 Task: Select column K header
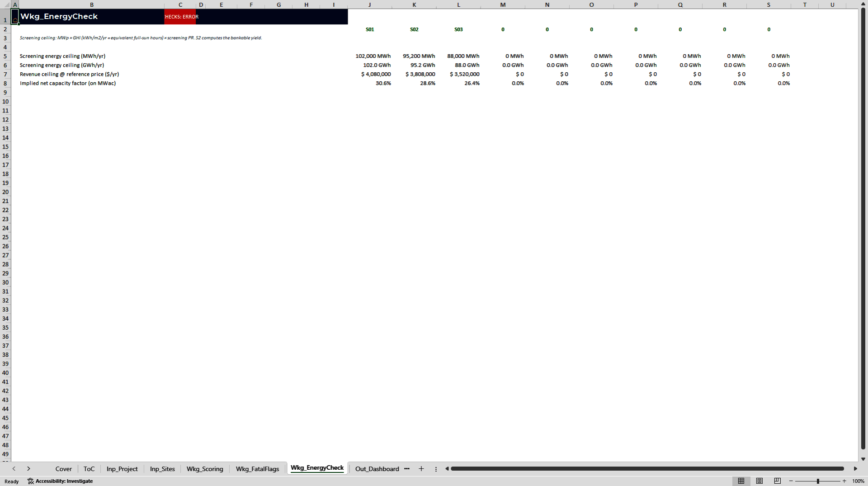pos(414,5)
